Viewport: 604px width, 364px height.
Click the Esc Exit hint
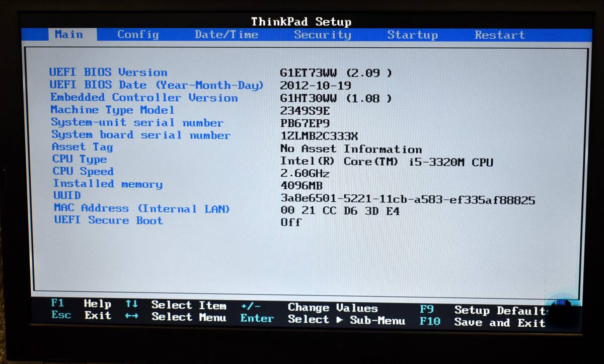(x=81, y=315)
